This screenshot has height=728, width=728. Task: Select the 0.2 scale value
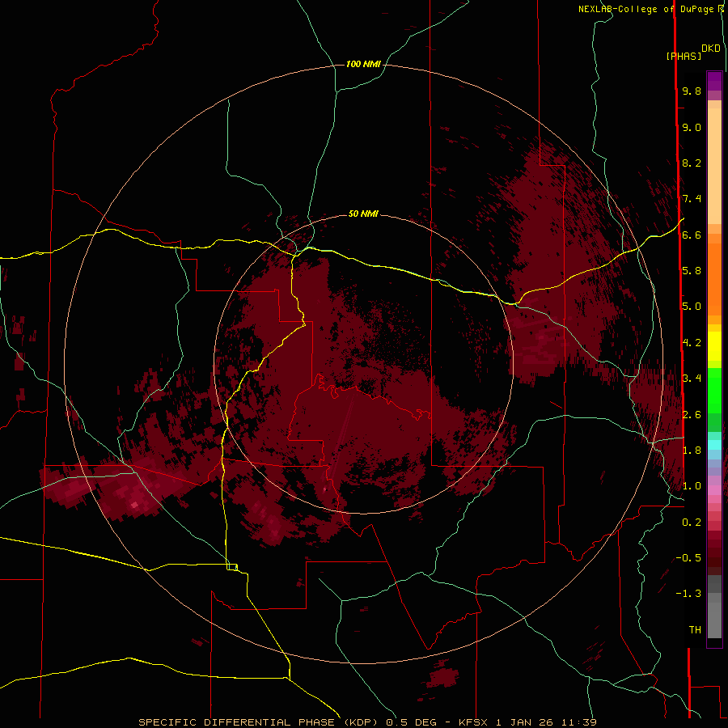click(692, 522)
